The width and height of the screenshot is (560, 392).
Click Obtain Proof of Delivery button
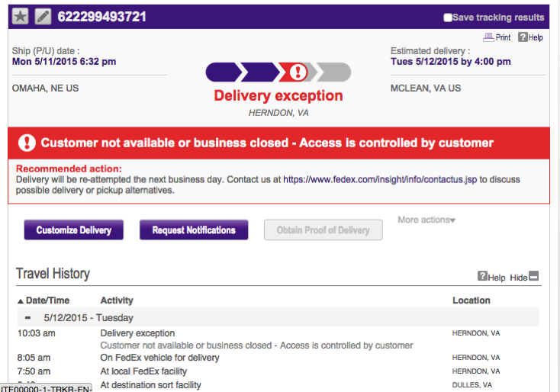[323, 230]
